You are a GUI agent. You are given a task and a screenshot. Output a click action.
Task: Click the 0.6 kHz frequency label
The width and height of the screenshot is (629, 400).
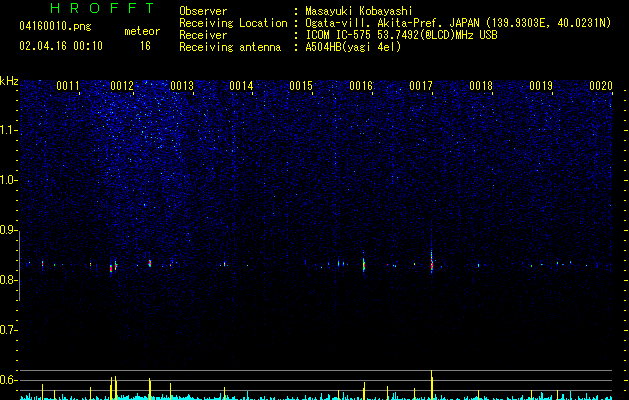point(8,380)
